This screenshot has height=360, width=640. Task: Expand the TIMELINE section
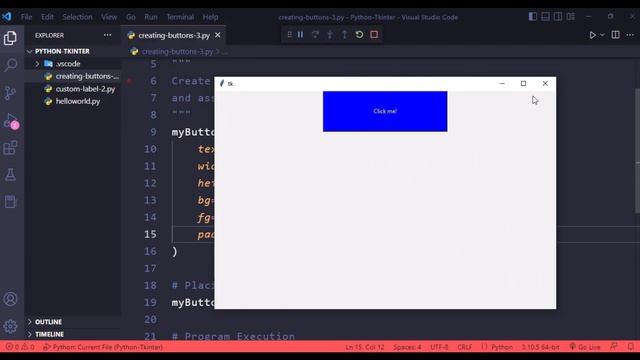73,334
